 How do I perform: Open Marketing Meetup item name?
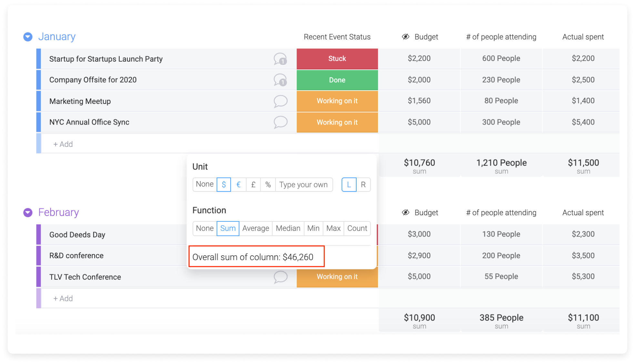80,101
